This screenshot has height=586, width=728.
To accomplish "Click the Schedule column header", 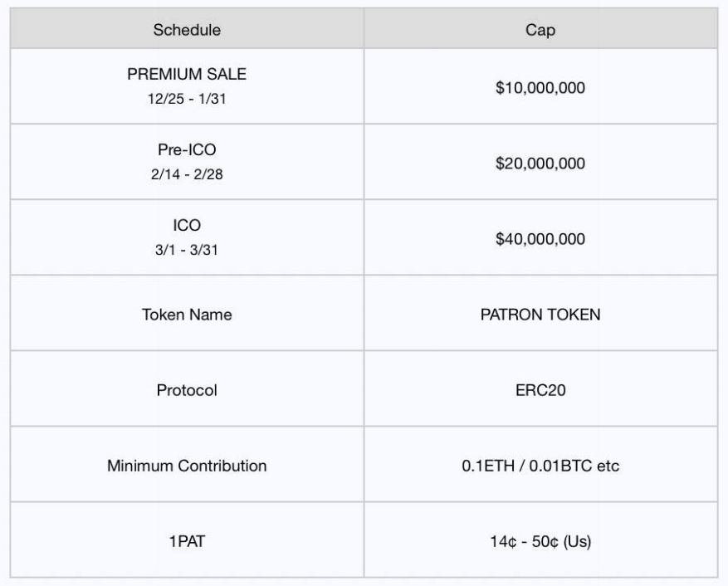I will click(x=187, y=30).
